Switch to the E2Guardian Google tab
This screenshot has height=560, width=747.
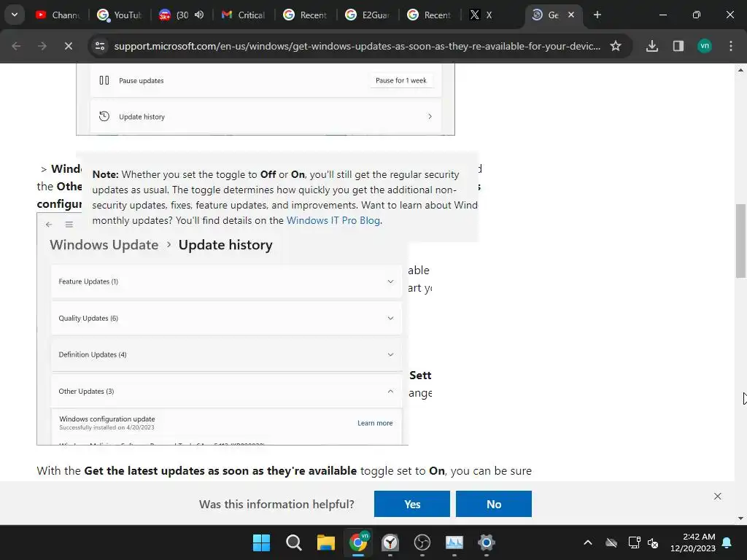tap(368, 15)
